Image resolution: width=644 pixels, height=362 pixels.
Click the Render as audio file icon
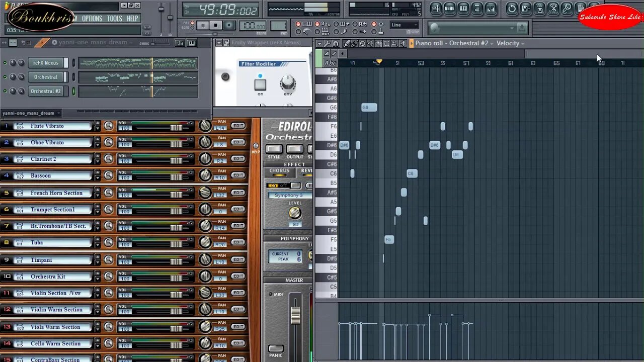539,9
